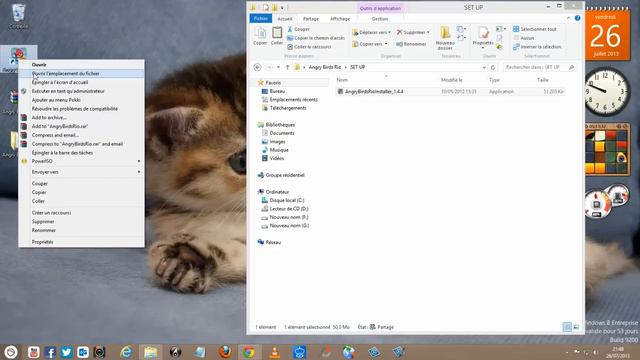Click the Facebook icon in the taskbar
Image resolution: width=640 pixels, height=360 pixels.
(50, 352)
